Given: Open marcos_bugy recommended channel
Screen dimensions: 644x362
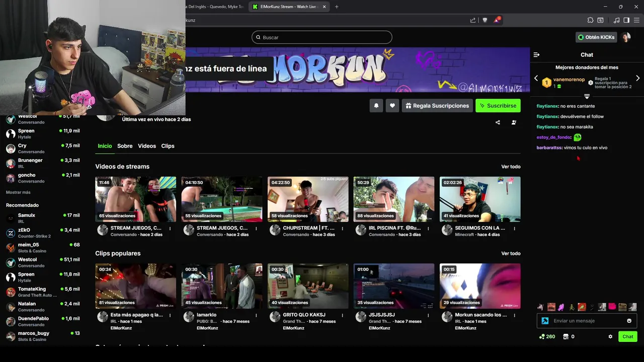Looking at the screenshot, I should click(43, 336).
